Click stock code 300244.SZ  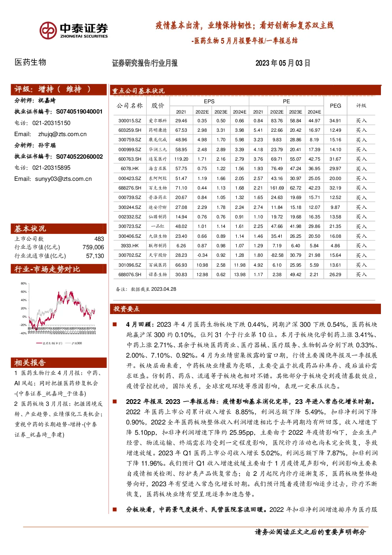[x=130, y=207]
